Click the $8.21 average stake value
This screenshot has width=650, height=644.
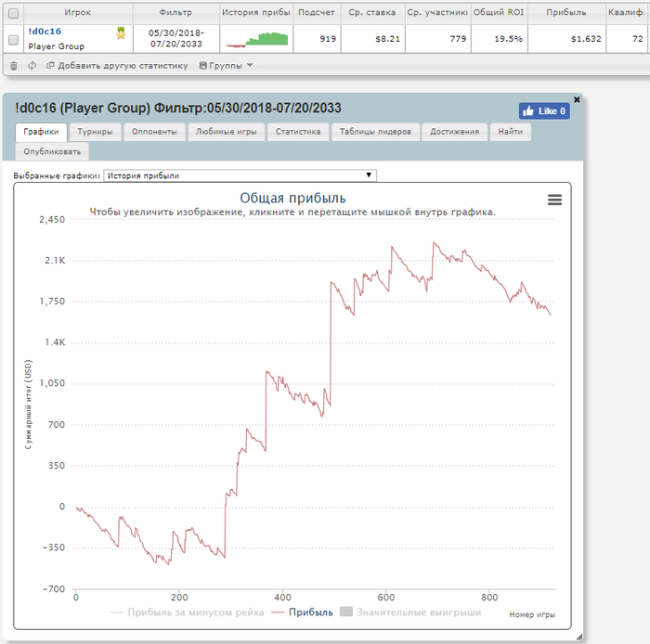[387, 39]
